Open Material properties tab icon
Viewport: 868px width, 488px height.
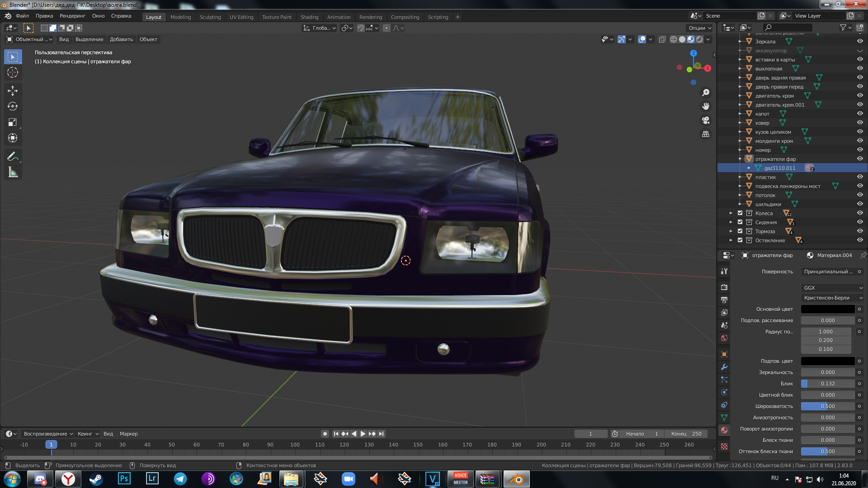pyautogui.click(x=724, y=430)
